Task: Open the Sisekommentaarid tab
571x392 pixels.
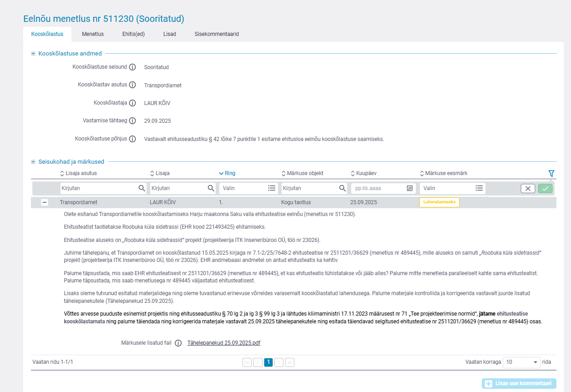Action: (x=217, y=34)
